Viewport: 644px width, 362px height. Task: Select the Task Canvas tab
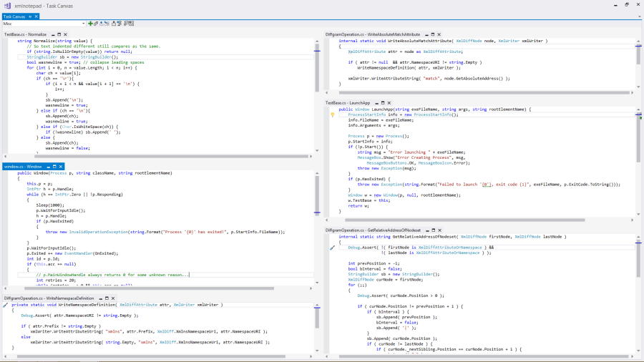(14, 16)
